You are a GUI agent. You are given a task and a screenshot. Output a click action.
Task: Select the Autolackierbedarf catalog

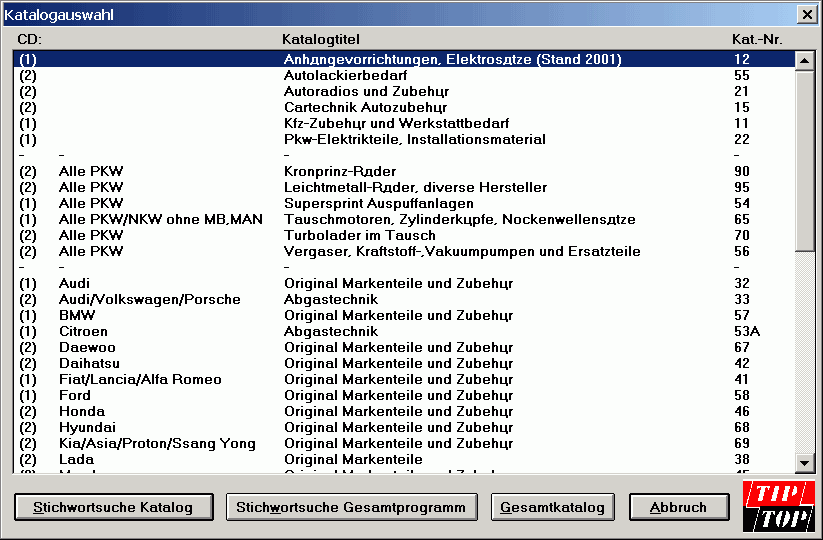(404, 76)
